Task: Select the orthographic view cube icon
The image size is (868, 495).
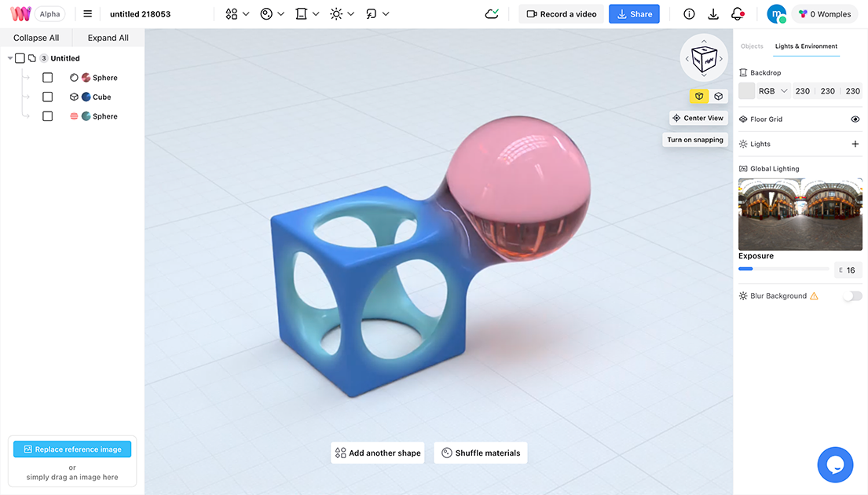Action: [719, 97]
